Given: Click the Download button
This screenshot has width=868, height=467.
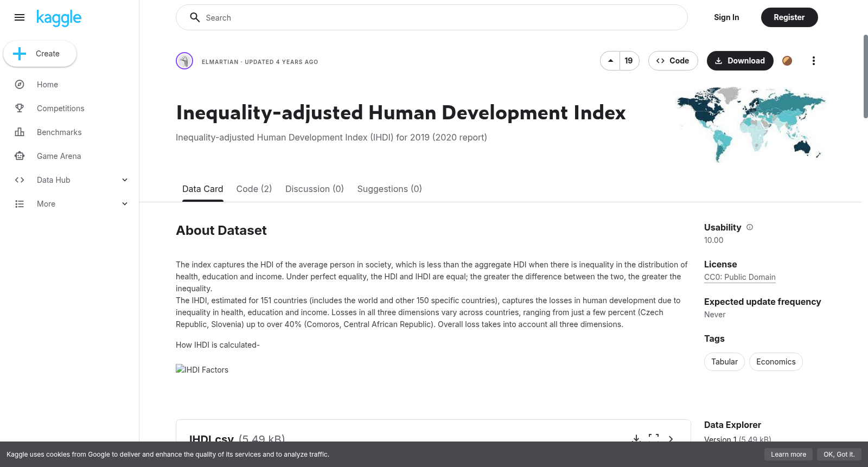Looking at the screenshot, I should (740, 61).
